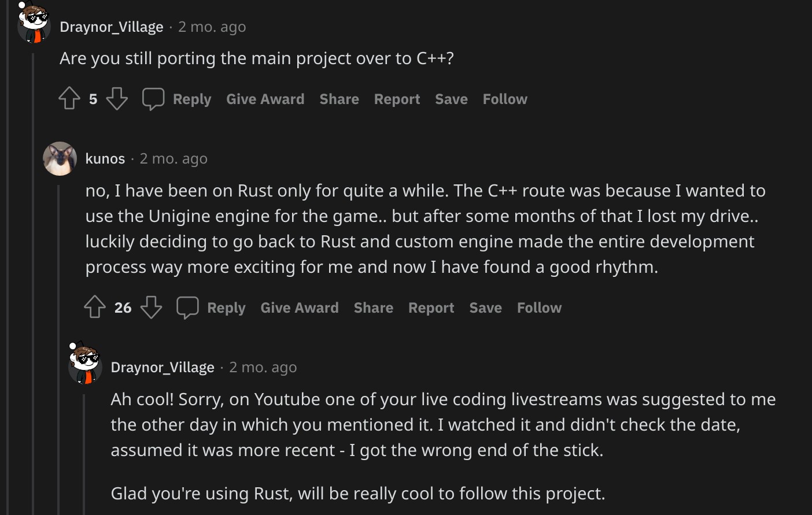812x515 pixels.
Task: Report kunos's comment
Action: pyautogui.click(x=431, y=307)
